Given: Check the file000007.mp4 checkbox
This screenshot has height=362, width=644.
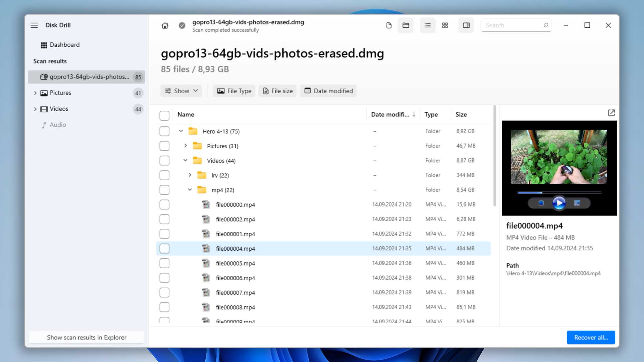Looking at the screenshot, I should click(165, 292).
